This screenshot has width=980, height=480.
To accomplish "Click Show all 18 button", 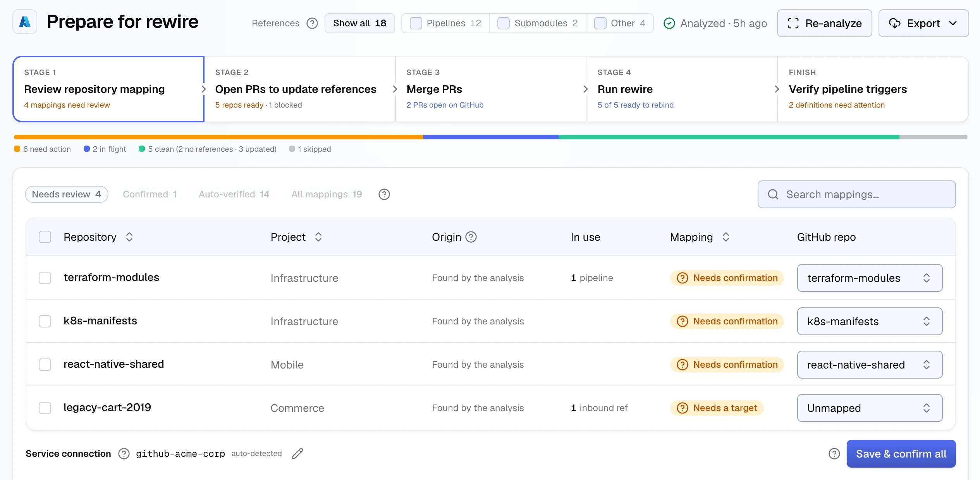I will [360, 23].
